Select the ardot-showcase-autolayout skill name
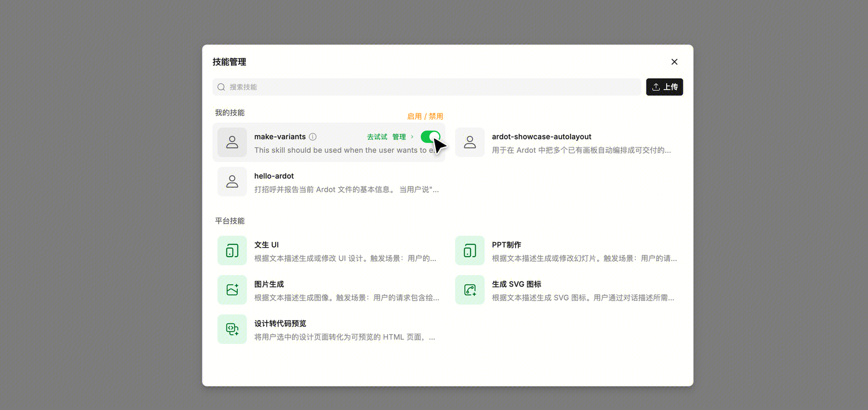The image size is (868, 410). 542,137
